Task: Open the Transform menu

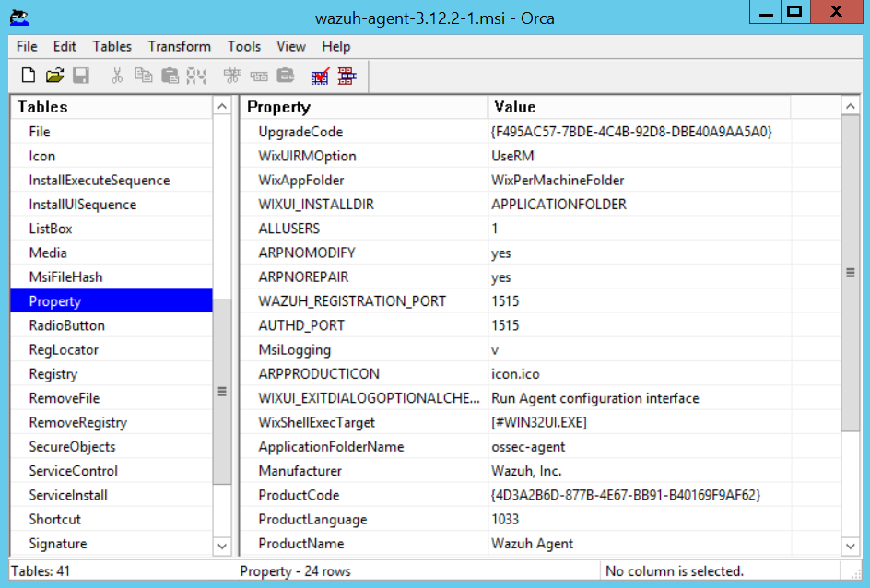Action: coord(179,47)
